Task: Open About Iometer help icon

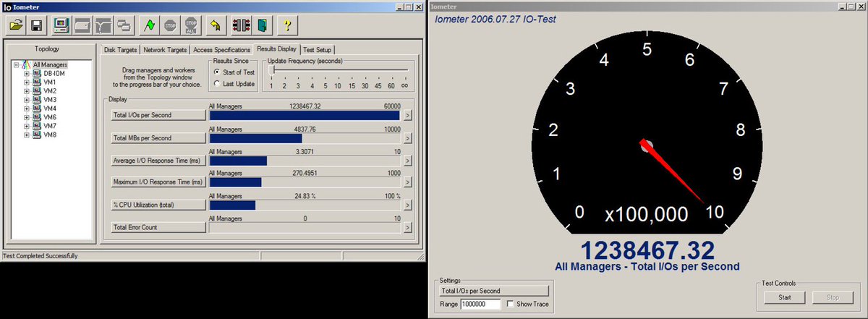Action: tap(287, 26)
